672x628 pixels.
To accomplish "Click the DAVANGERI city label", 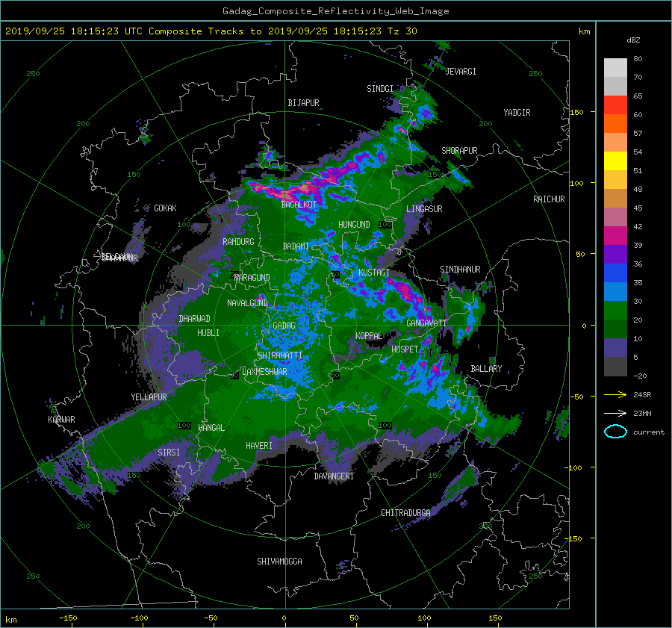I will click(x=334, y=476).
